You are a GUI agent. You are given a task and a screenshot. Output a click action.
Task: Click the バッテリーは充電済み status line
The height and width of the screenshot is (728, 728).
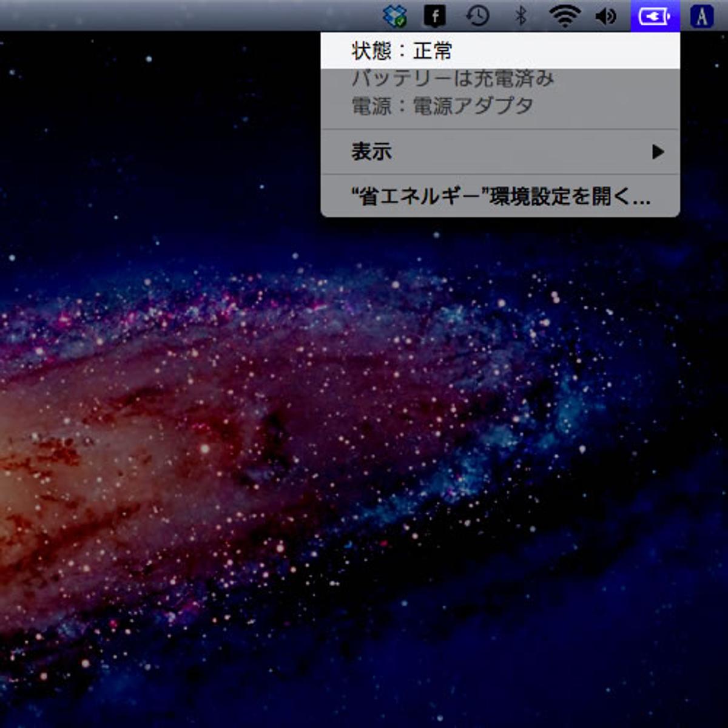point(453,79)
